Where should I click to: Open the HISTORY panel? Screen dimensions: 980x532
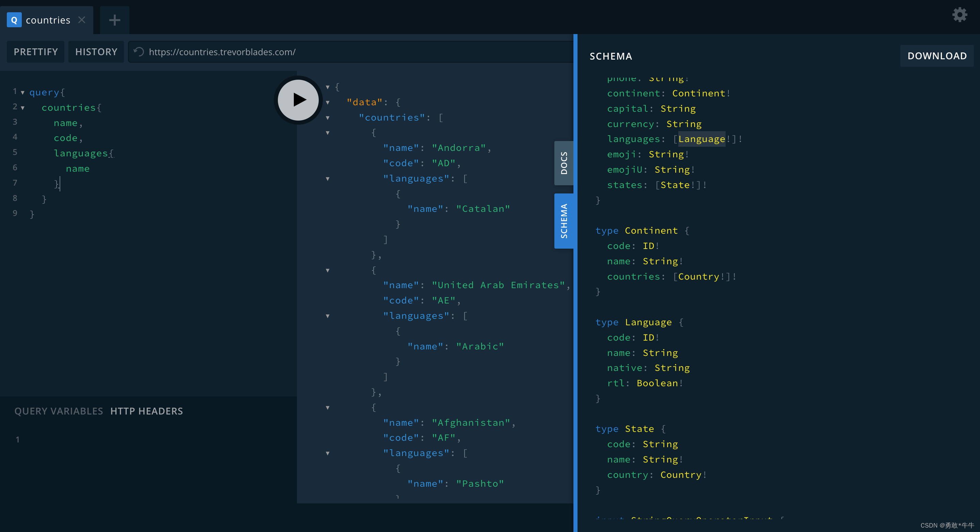tap(96, 52)
